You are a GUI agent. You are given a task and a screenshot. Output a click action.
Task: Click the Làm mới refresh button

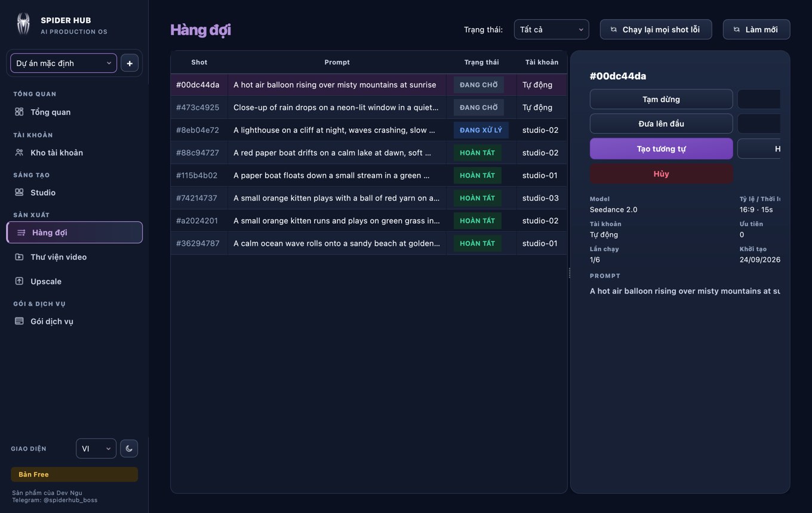(x=756, y=29)
